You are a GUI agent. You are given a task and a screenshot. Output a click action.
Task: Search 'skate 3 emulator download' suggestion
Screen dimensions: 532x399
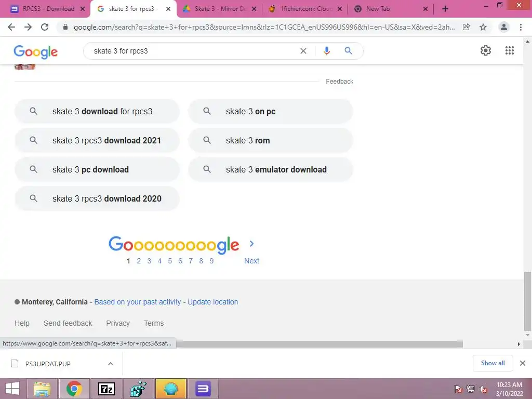point(271,170)
